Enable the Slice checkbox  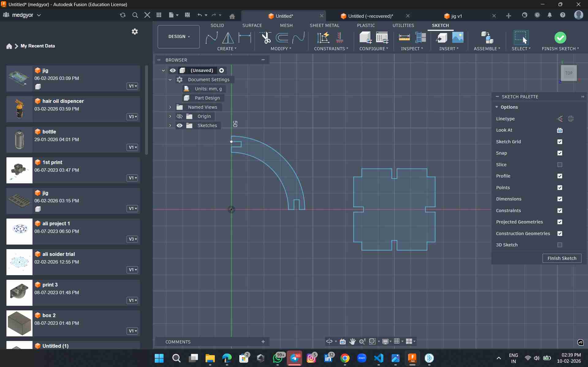pos(560,165)
